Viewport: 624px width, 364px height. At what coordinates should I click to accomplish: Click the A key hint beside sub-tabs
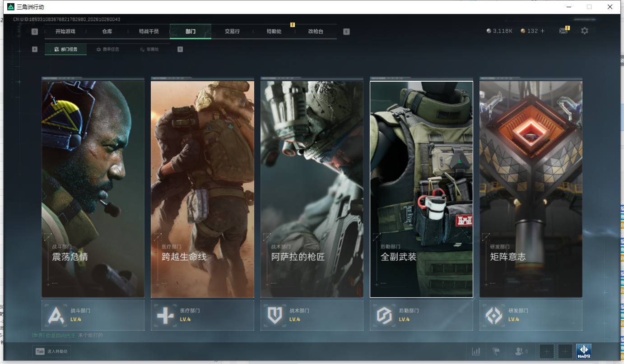click(x=35, y=49)
